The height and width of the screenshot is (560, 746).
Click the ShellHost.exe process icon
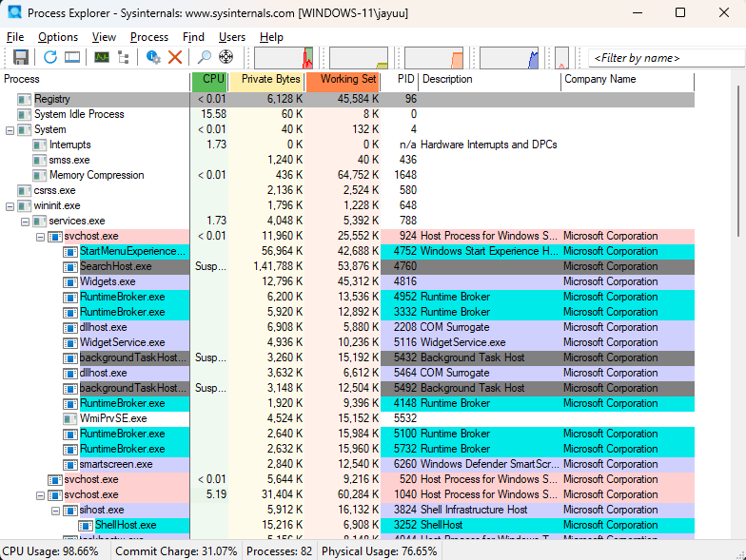(86, 525)
